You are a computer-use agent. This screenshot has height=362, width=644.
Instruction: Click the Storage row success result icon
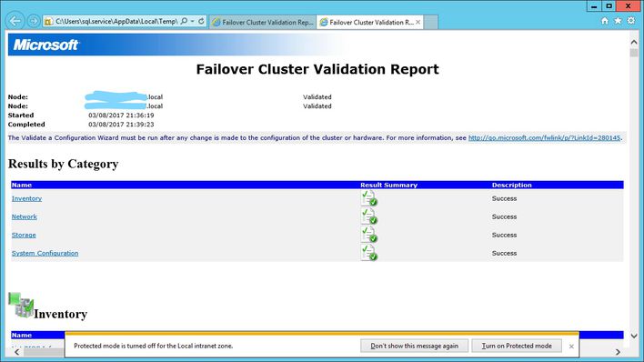click(x=368, y=235)
